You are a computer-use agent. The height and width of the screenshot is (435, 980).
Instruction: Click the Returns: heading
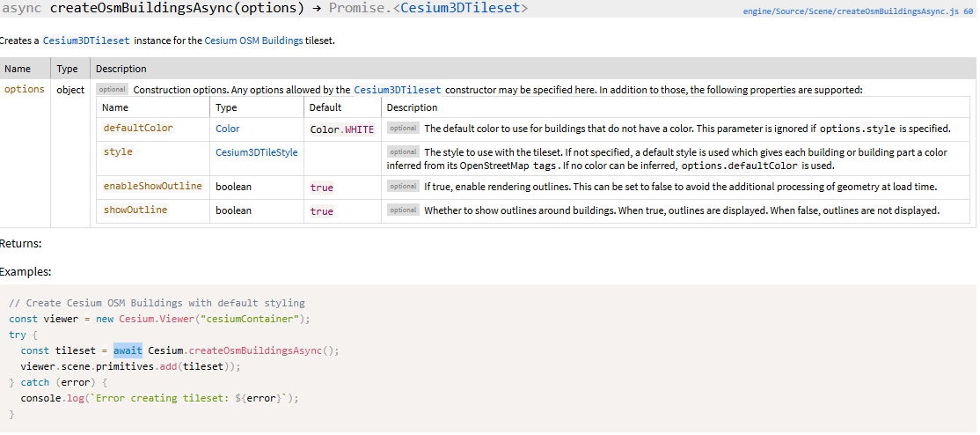[20, 244]
